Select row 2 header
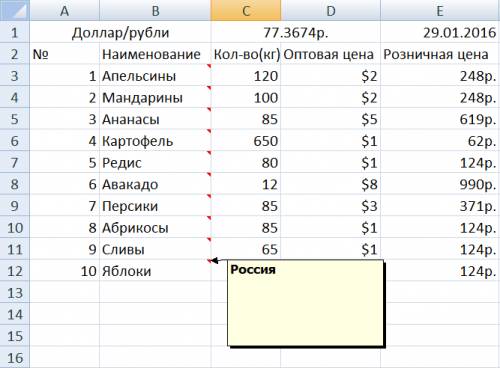The height and width of the screenshot is (368, 500). 15,54
